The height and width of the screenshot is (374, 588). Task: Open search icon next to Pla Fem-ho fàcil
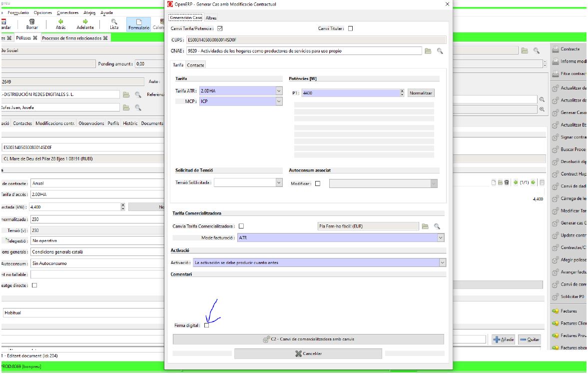(x=437, y=226)
